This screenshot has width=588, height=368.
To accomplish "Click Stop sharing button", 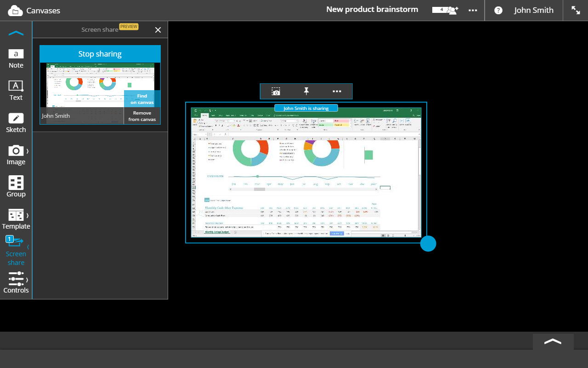I will point(100,54).
